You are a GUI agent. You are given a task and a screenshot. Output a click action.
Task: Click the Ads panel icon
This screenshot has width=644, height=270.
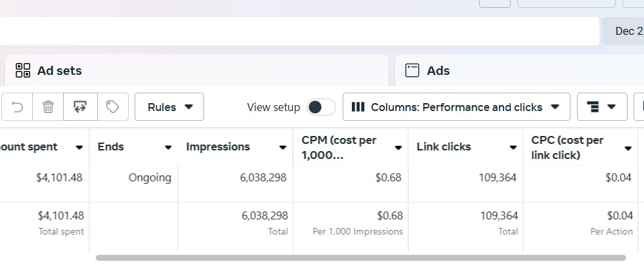click(x=412, y=70)
